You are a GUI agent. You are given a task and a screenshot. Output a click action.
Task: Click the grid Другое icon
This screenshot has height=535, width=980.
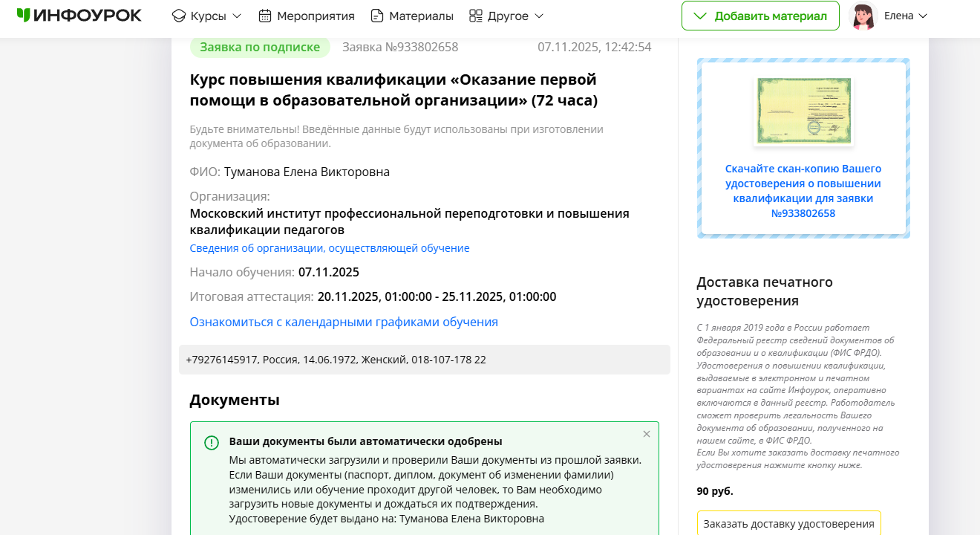tap(476, 16)
